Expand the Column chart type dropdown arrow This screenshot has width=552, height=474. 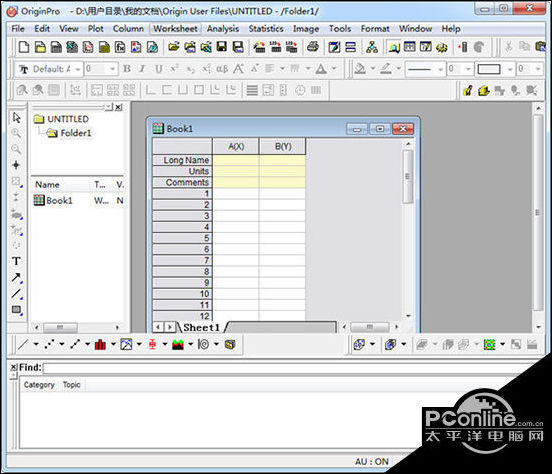point(113,344)
